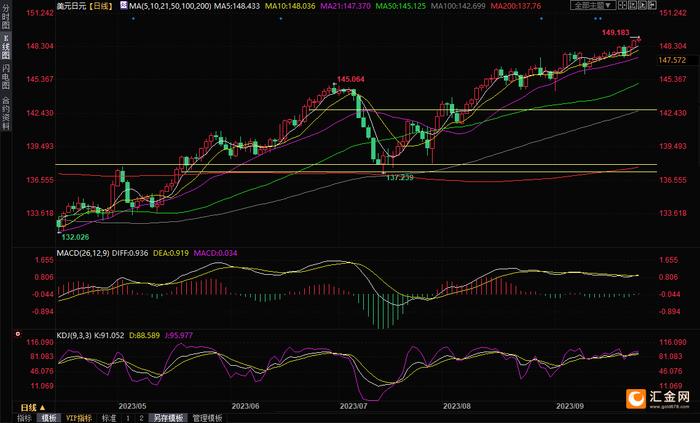This screenshot has width=700, height=423.
Task: Click the 145.064 peak price label
Action: pyautogui.click(x=350, y=79)
